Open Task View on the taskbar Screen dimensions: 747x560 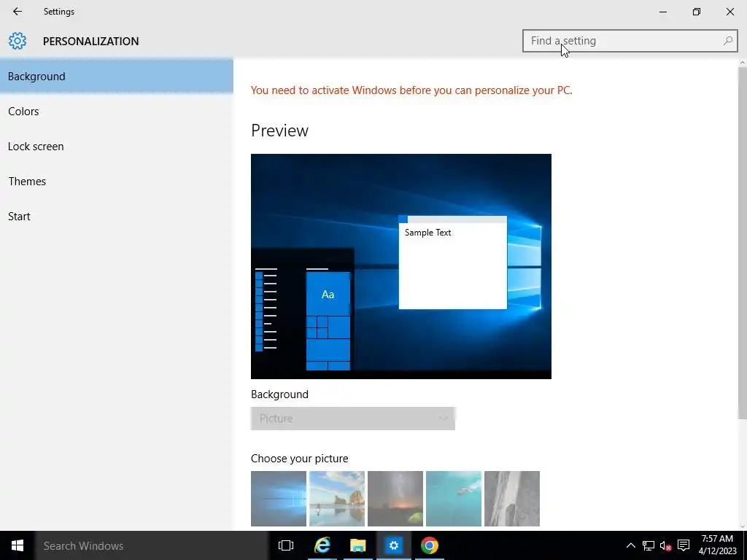pos(286,545)
